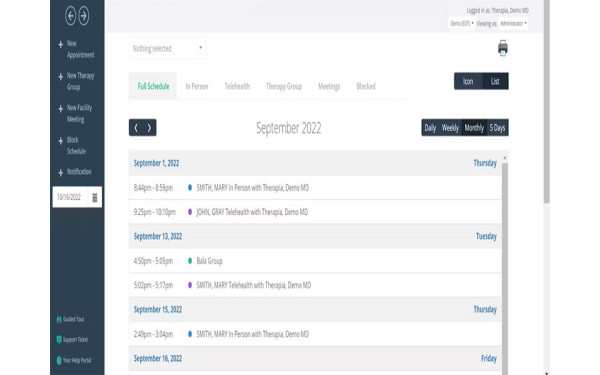Click the back arrow navigation icon

pos(70,16)
